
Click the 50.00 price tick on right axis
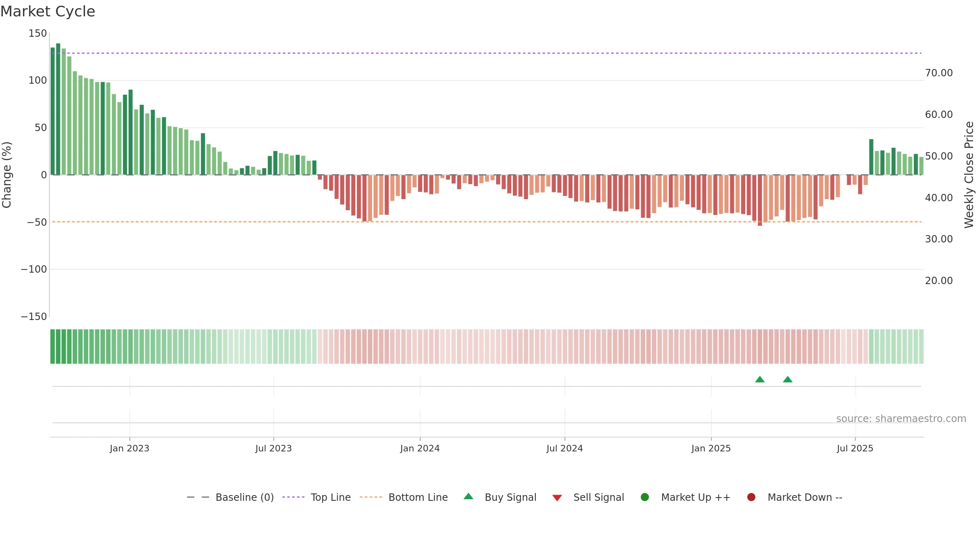point(939,156)
